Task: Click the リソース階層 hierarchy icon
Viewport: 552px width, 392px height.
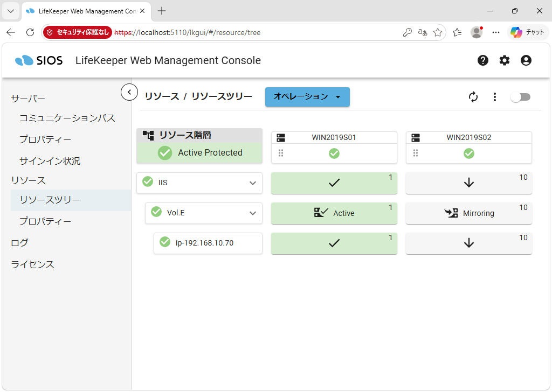Action: [x=148, y=135]
